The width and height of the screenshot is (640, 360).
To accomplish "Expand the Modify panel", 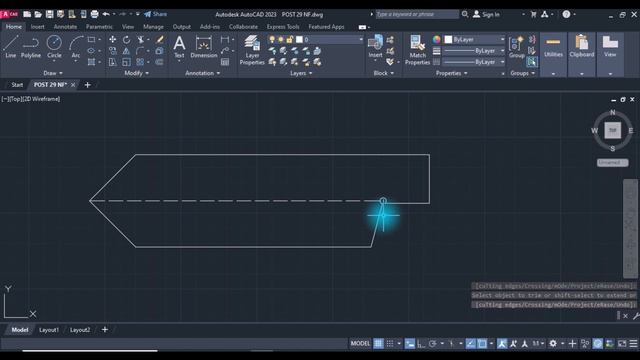I will point(137,73).
